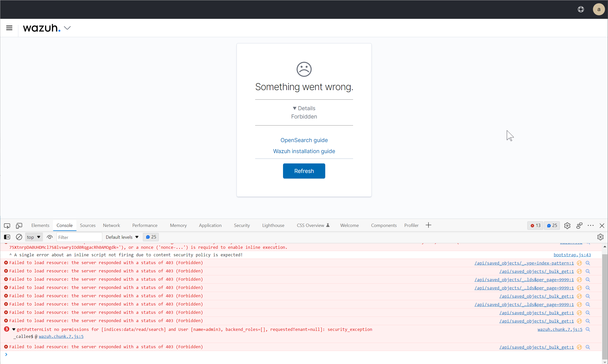Screen dimensions: 608x364
Task: Toggle the 13 errors counter badge
Action: [535, 225]
